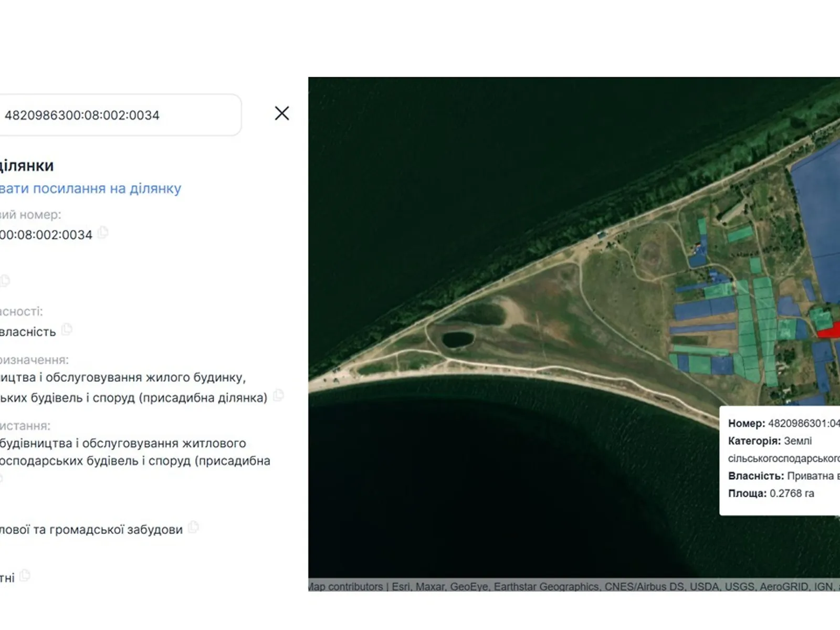Copy cadastral number ending 08:002:0034
Screen dimensions: 840x630
pos(103,232)
